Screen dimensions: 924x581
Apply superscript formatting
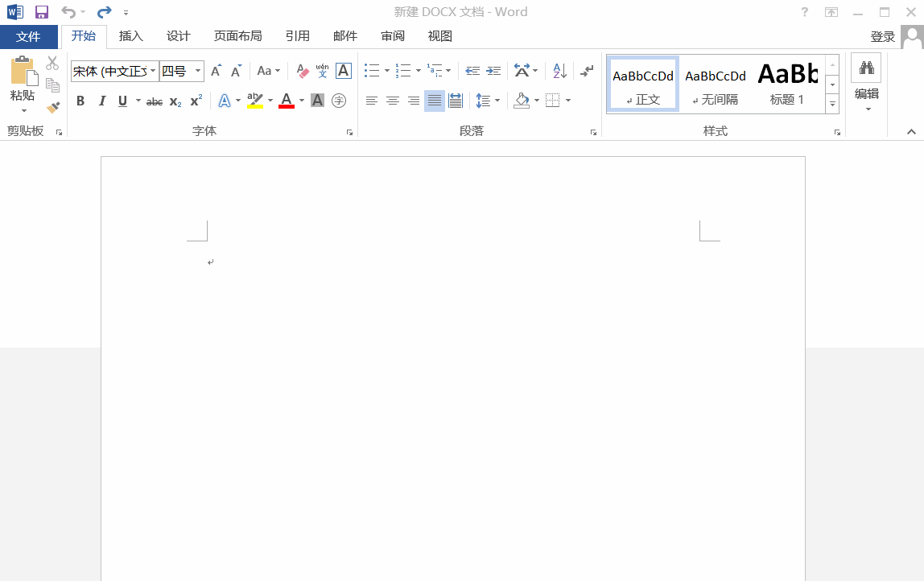point(196,101)
